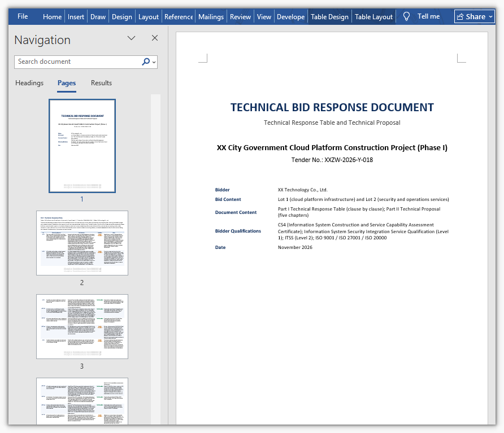Click the Document Content label cell
The height and width of the screenshot is (433, 504).
tap(236, 212)
